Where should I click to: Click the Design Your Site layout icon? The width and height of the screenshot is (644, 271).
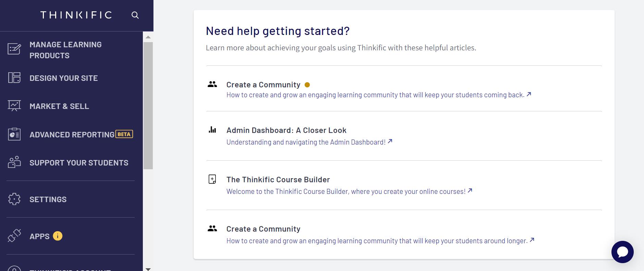click(x=14, y=78)
